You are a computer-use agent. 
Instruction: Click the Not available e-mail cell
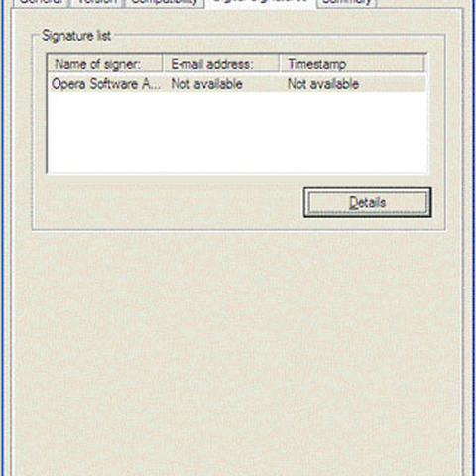coord(207,84)
